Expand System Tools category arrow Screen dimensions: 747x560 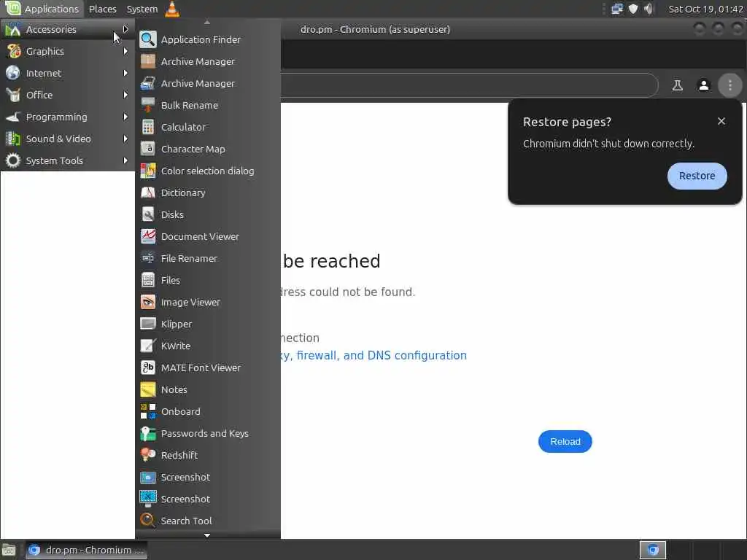125,160
